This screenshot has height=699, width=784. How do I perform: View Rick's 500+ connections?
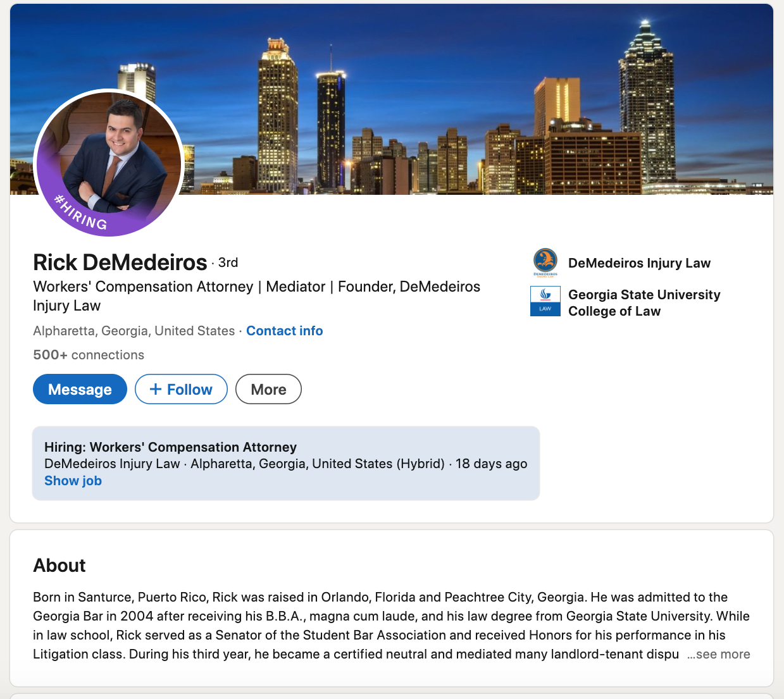click(89, 355)
